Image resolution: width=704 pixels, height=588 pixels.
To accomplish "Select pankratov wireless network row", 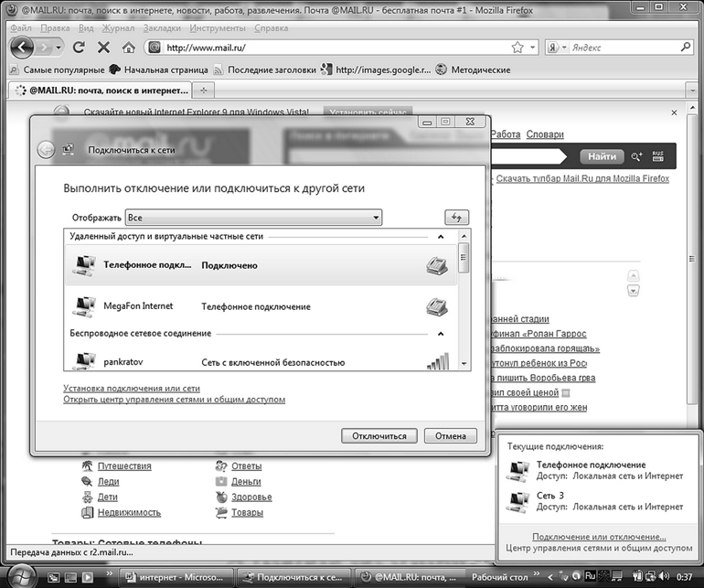I will click(x=261, y=360).
